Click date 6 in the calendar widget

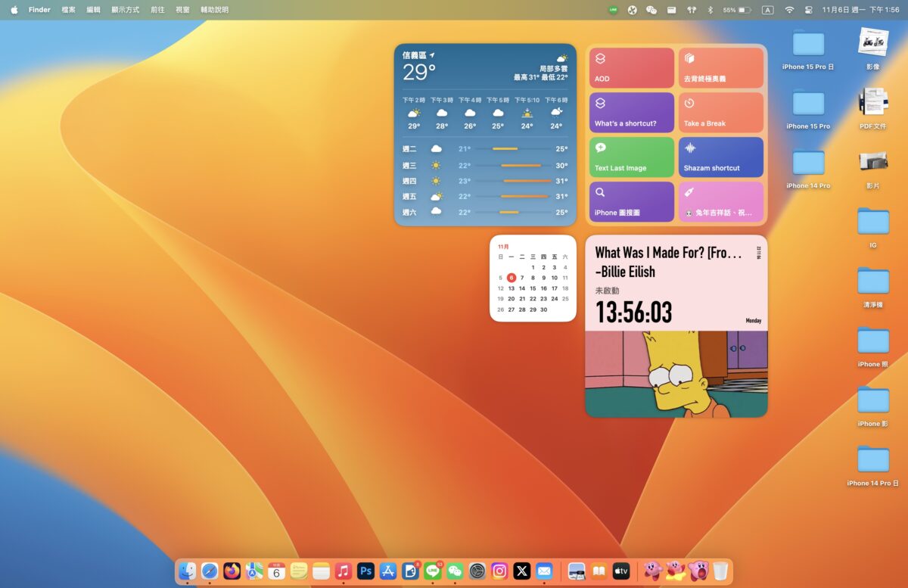point(512,278)
